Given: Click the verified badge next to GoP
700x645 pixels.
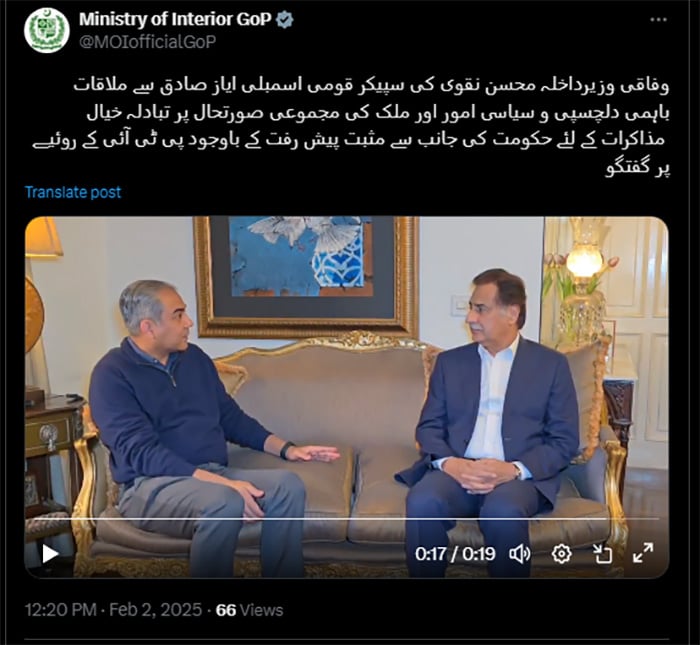Looking at the screenshot, I should click(x=285, y=20).
